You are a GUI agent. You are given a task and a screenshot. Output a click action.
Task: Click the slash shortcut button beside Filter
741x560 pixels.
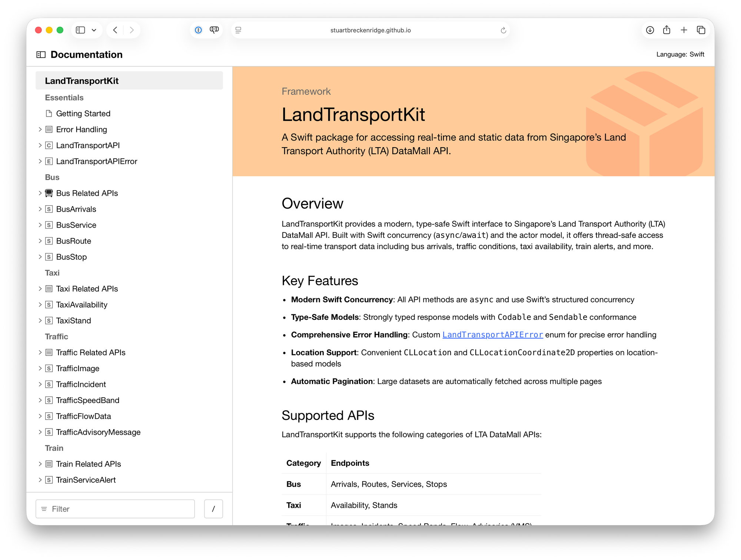[213, 509]
